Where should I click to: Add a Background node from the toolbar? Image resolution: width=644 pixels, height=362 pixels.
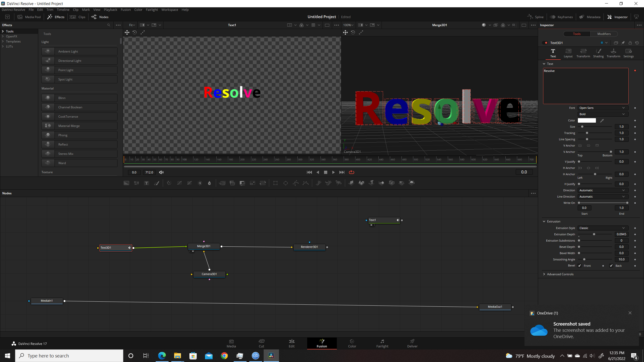pyautogui.click(x=126, y=183)
